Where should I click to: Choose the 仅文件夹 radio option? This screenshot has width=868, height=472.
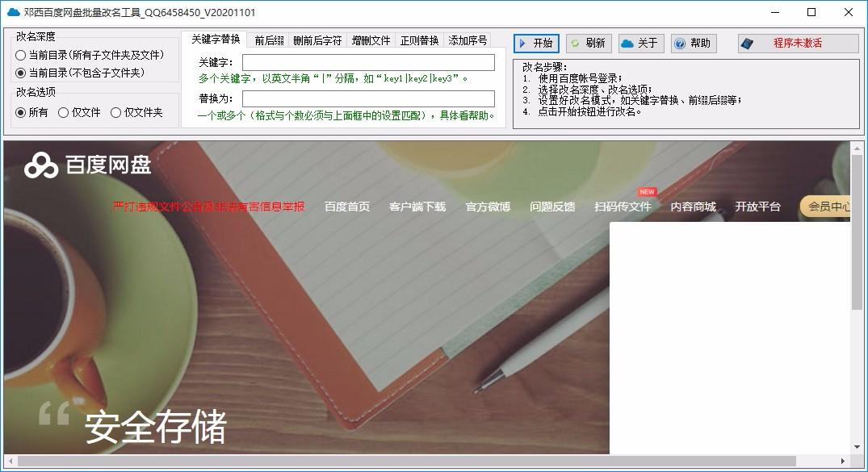pos(116,113)
